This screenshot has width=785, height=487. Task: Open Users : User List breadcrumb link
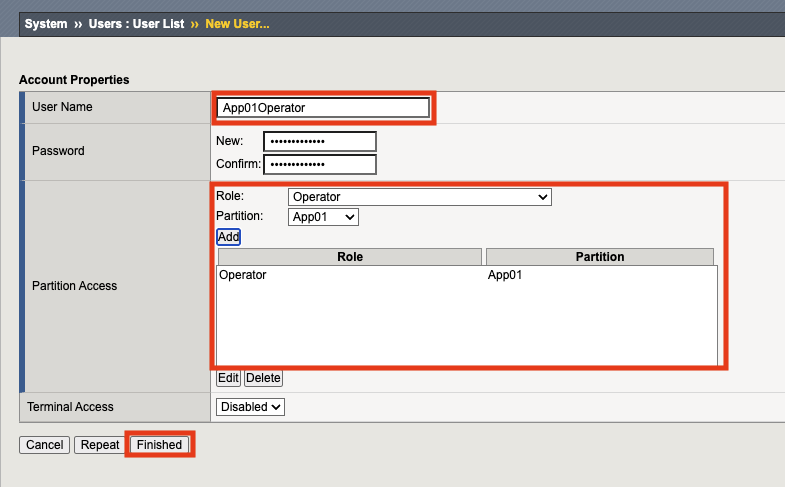(x=136, y=24)
